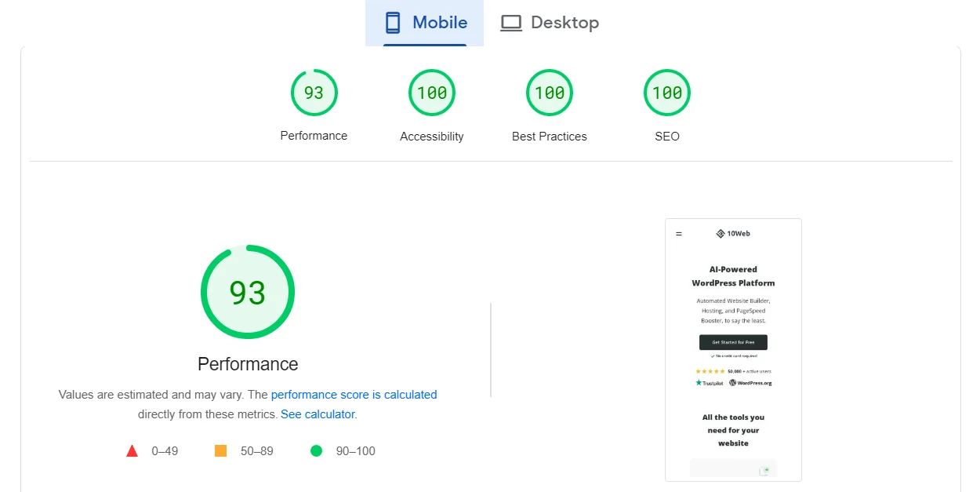Open the SEO score gauge

666,93
